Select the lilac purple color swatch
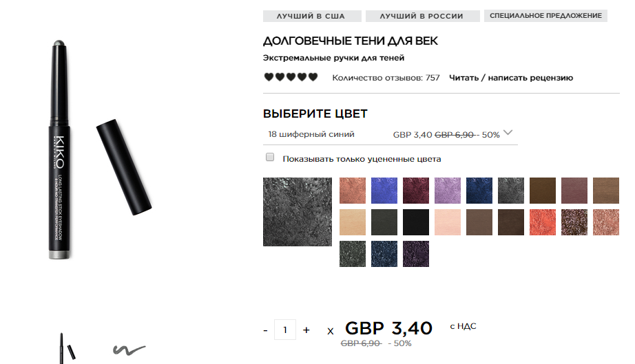Screen dimensions: 635x364 (448, 191)
